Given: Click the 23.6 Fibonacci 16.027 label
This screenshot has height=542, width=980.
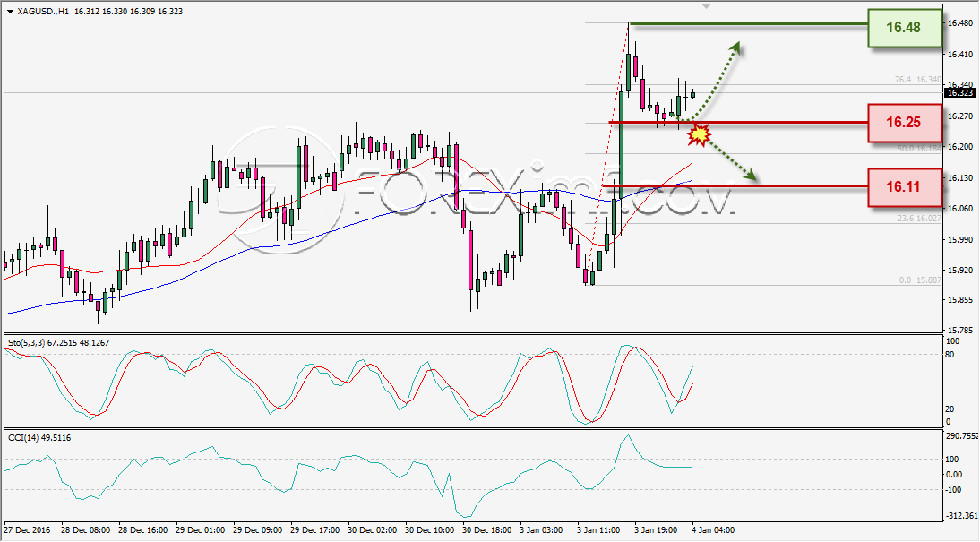Looking at the screenshot, I should click(919, 219).
